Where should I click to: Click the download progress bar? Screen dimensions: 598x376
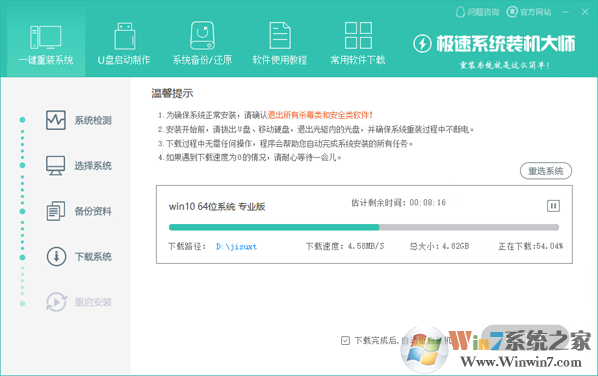coord(364,227)
